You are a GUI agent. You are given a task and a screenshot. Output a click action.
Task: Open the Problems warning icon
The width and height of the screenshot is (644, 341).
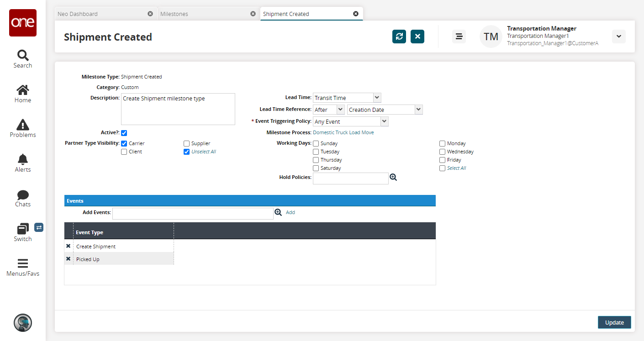pos(23,128)
